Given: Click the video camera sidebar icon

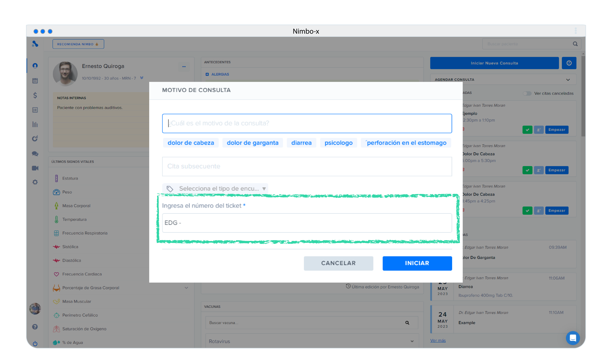Looking at the screenshot, I should 35,168.
